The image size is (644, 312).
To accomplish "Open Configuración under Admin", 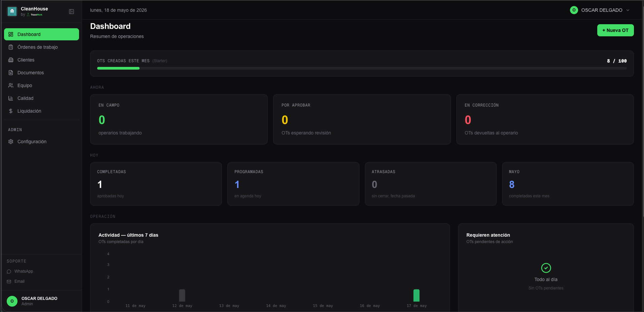I will click(x=41, y=142).
